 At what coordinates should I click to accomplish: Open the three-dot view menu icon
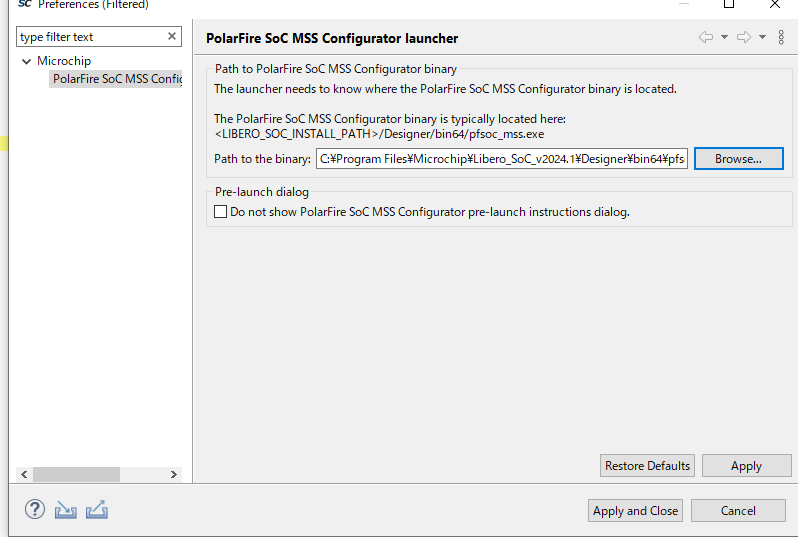(x=781, y=38)
